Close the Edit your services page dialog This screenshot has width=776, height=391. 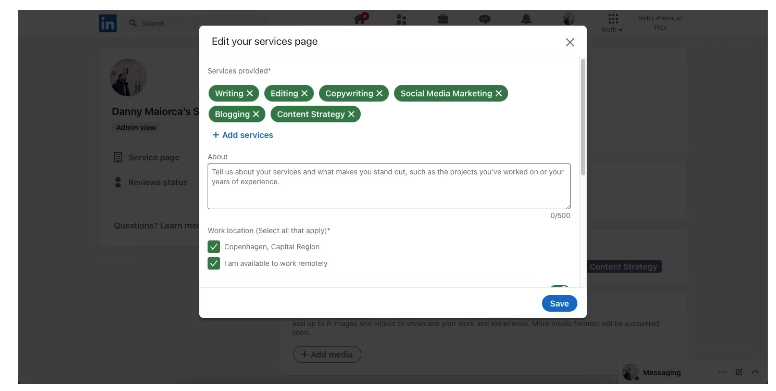coord(570,42)
